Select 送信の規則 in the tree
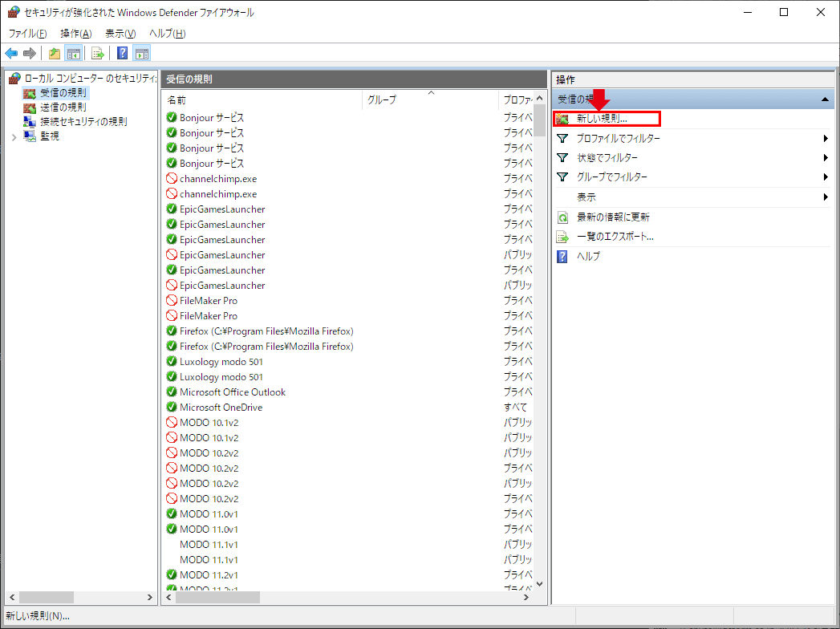Viewport: 840px width, 629px height. point(63,108)
